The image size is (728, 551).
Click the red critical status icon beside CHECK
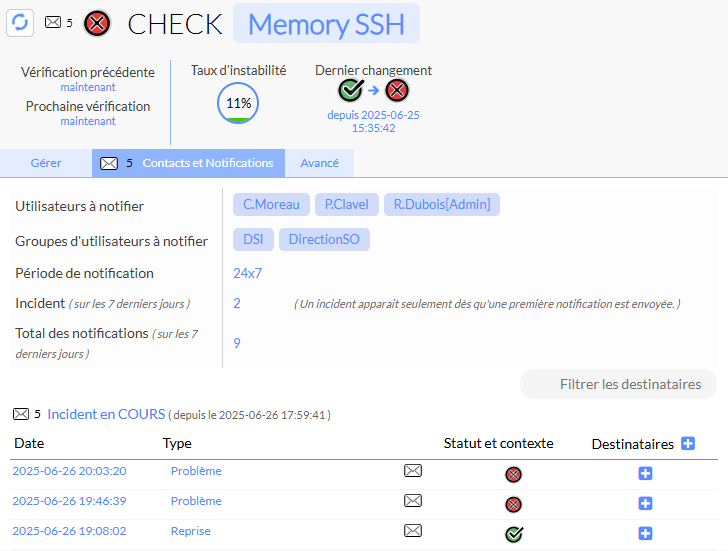tap(97, 23)
